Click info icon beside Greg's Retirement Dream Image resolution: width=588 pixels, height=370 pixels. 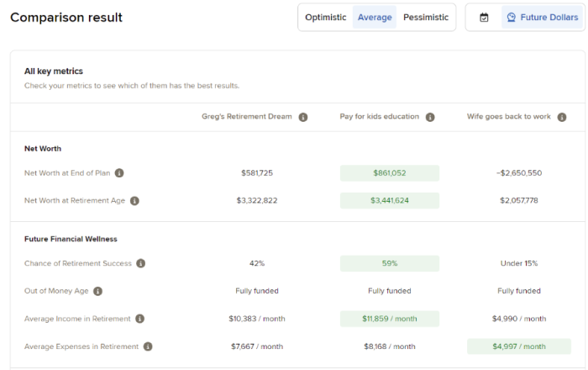coord(303,117)
